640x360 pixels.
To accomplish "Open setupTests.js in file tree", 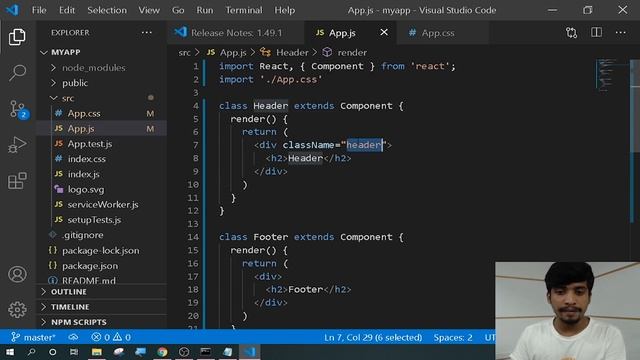I will click(94, 220).
